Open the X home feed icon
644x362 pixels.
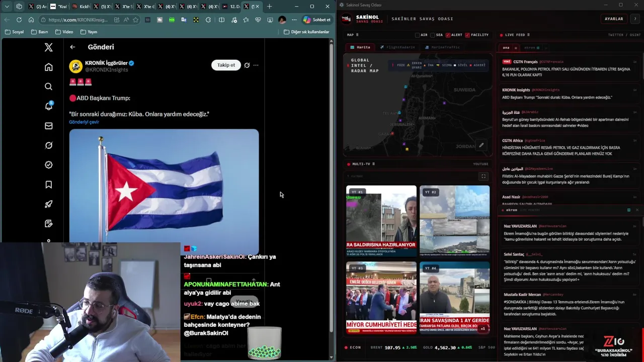[x=48, y=67]
